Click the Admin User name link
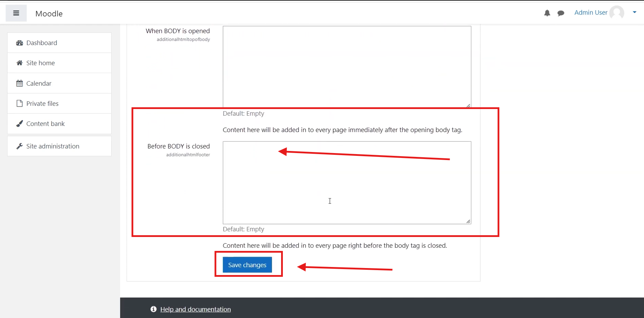Viewport: 644px width, 318px height. [x=591, y=13]
